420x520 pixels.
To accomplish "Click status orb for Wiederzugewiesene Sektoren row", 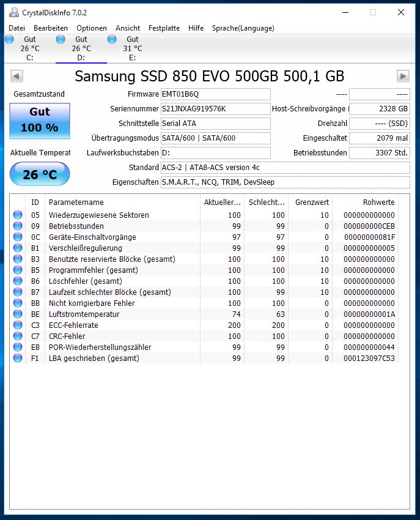I will click(18, 215).
